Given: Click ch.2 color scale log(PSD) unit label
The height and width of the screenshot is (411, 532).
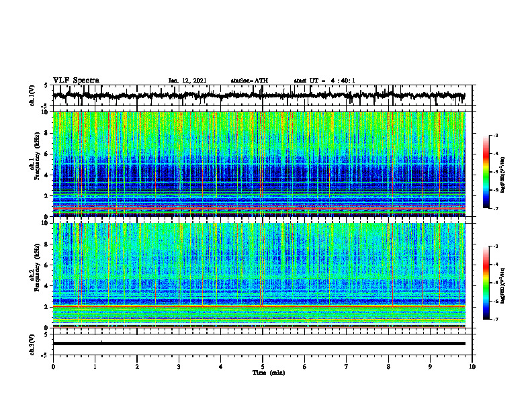Looking at the screenshot, I should coord(503,286).
